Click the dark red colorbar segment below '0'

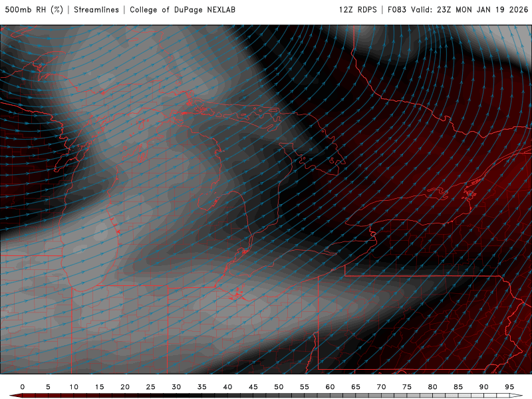[x=27, y=396]
